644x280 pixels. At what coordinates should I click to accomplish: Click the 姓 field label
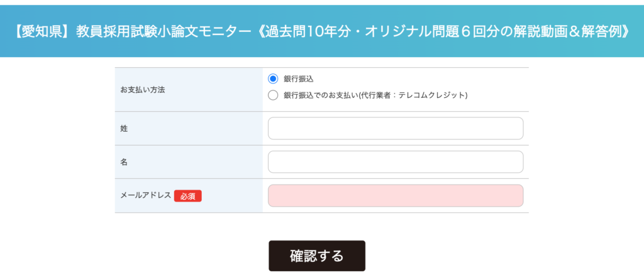tap(124, 128)
